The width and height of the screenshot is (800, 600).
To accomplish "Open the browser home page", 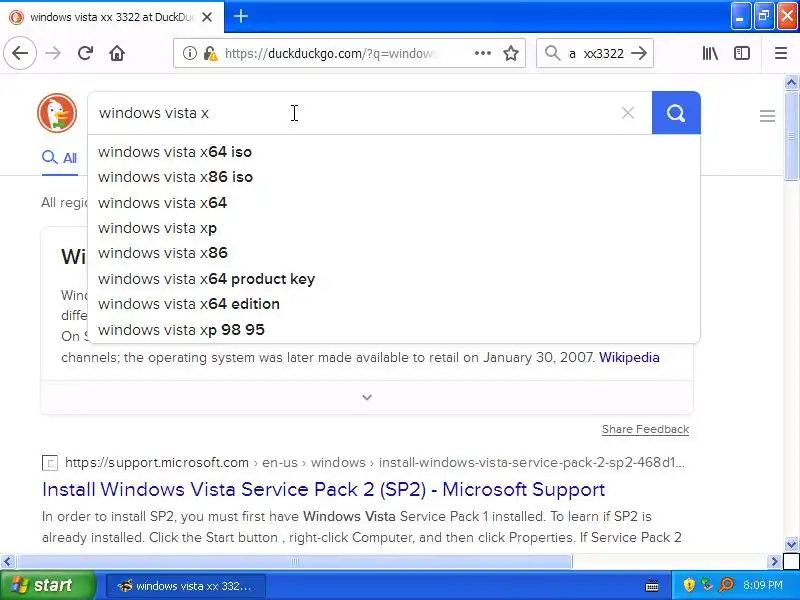I will [x=117, y=53].
